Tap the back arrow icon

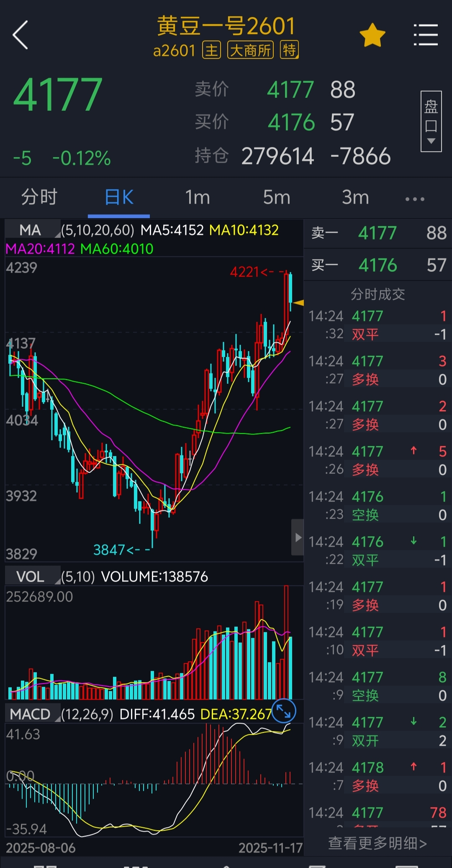coord(20,35)
